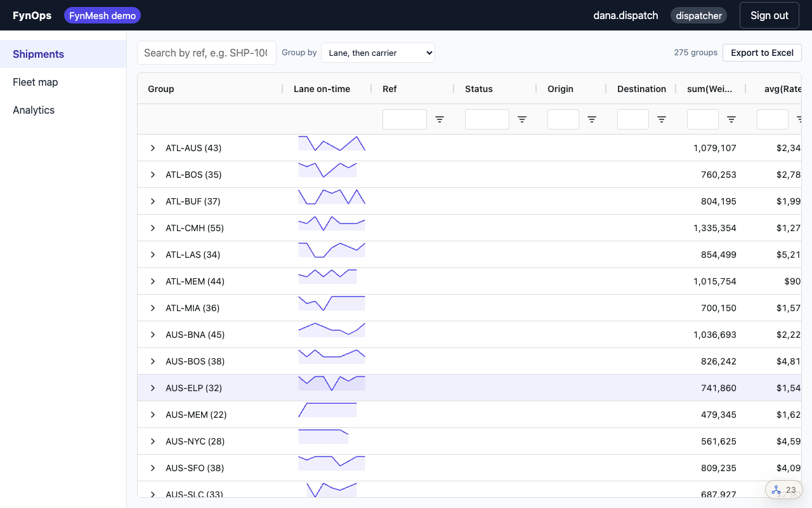Open the Origin column filter menu icon
This screenshot has height=508, width=812.
pos(592,119)
